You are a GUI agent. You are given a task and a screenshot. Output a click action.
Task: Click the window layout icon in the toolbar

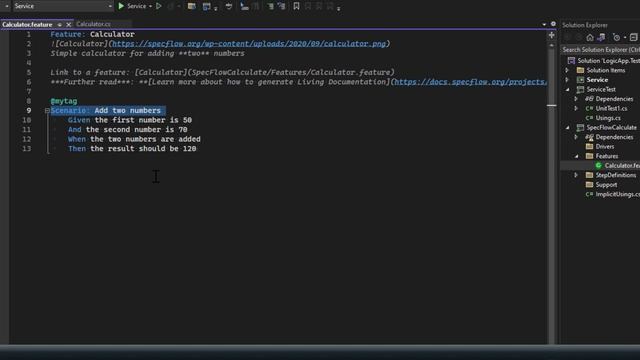[x=207, y=6]
